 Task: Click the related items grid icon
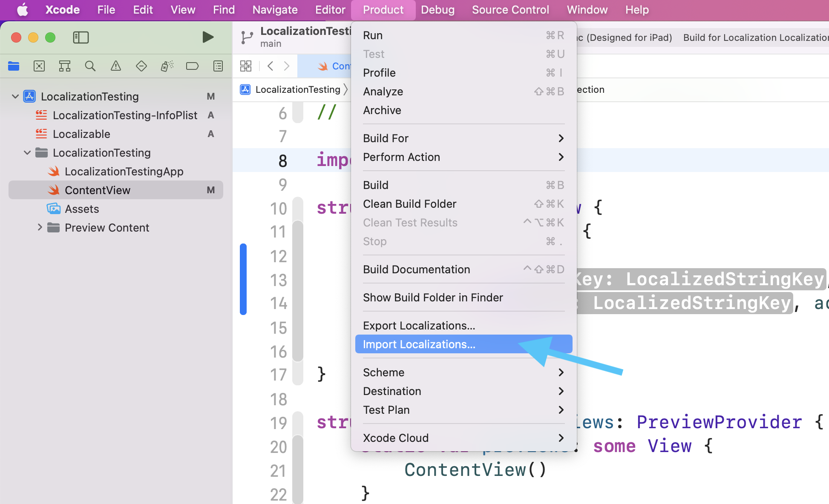[246, 66]
